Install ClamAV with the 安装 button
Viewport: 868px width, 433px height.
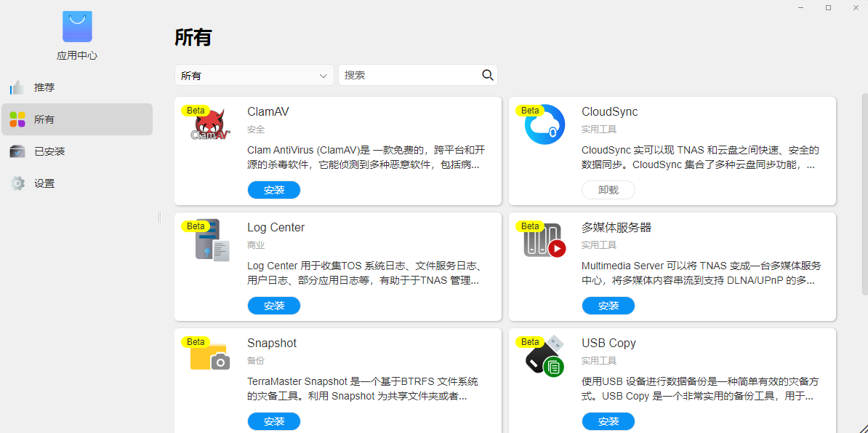274,190
